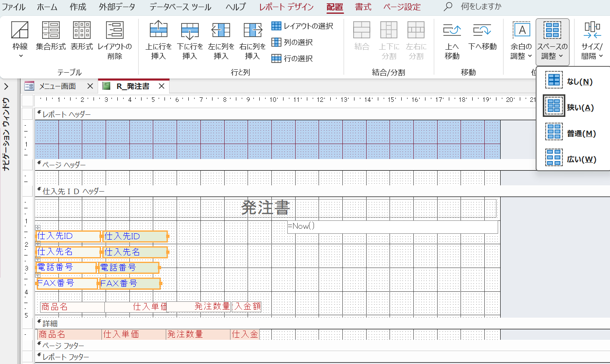The width and height of the screenshot is (610, 364).
Task: Close the メニュー画面 tab
Action: coord(90,86)
